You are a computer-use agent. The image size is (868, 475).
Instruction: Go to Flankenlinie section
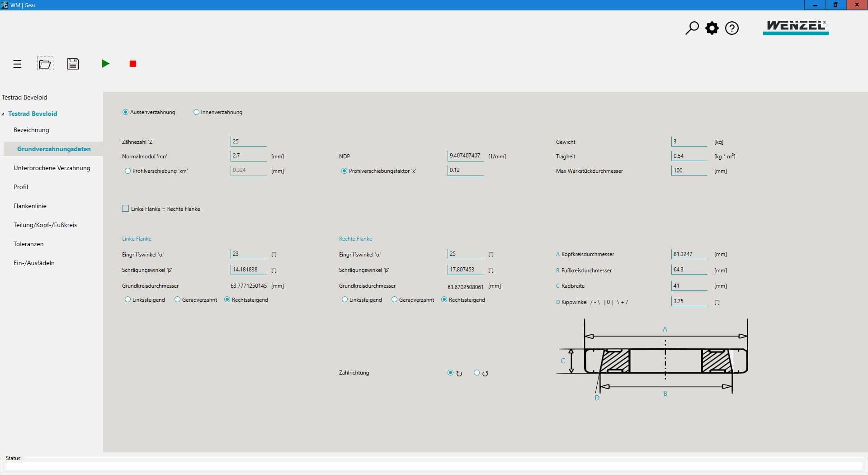click(x=30, y=206)
